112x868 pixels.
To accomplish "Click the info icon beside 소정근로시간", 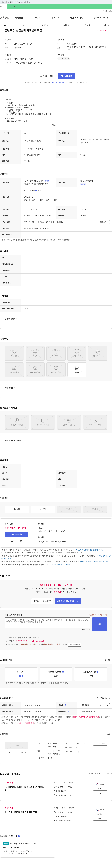I will tap(36, 190).
